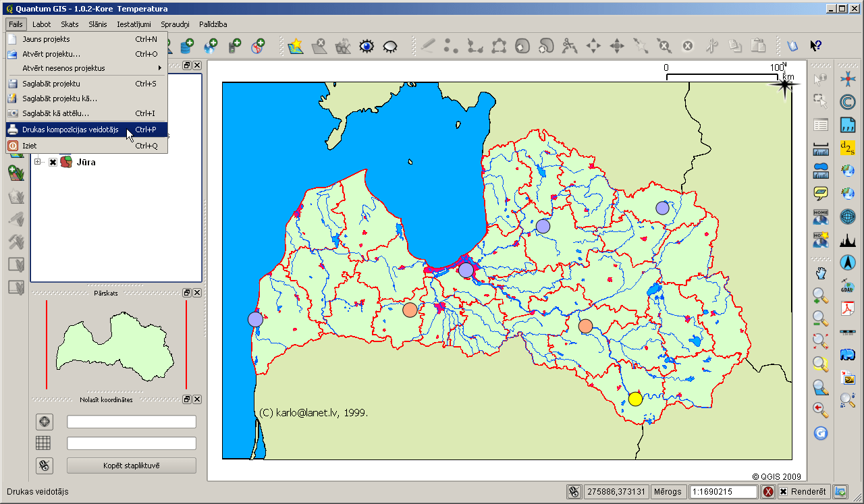Select the Measure Area tool
The image size is (864, 504).
click(x=821, y=171)
